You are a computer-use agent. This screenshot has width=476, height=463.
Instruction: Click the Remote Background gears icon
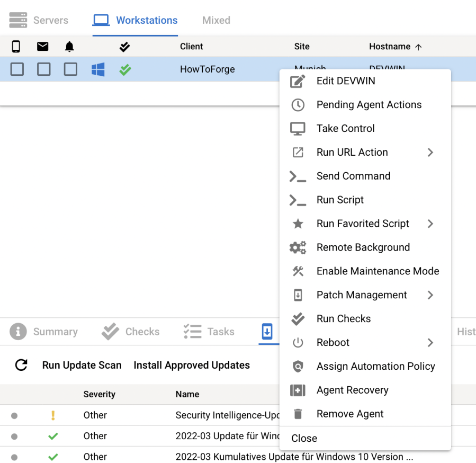298,247
